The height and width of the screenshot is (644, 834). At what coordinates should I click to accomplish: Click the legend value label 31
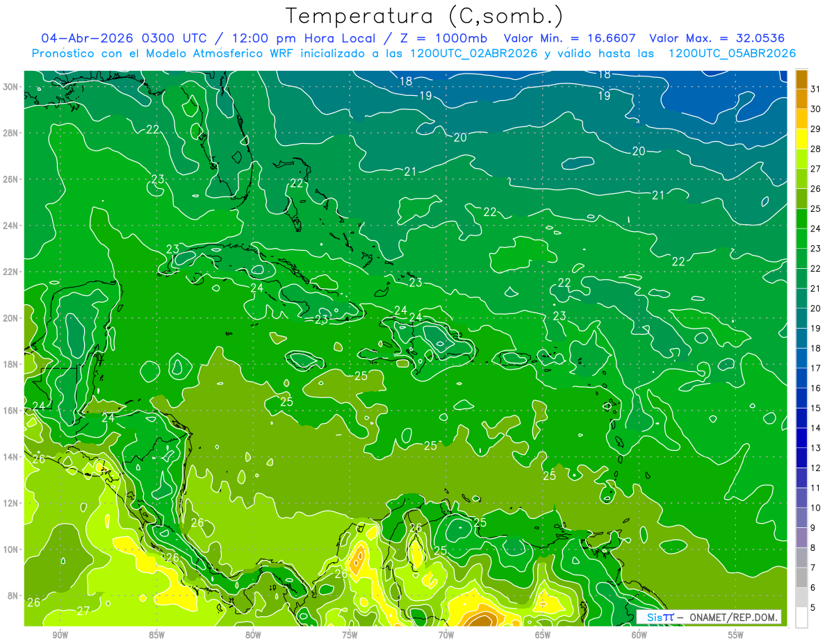click(x=816, y=89)
